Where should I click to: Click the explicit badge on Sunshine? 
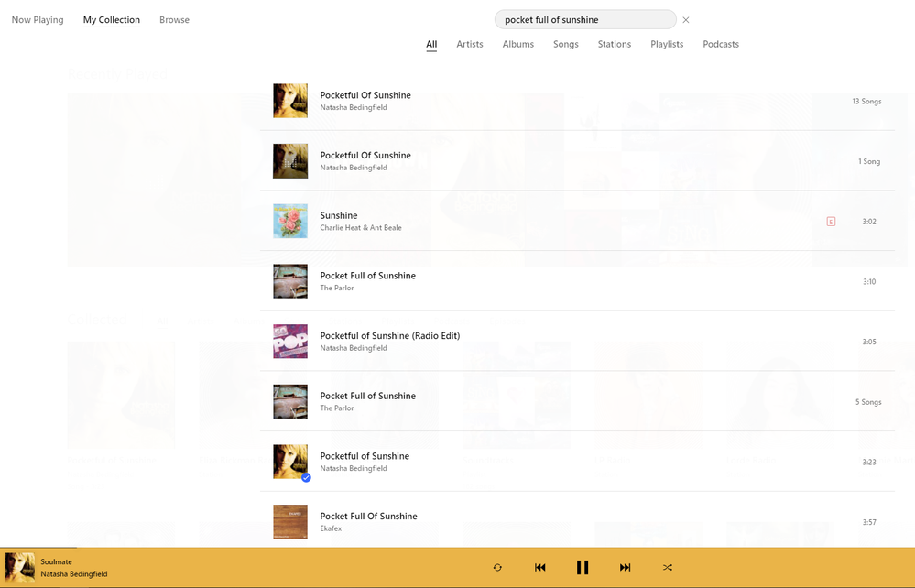point(831,222)
